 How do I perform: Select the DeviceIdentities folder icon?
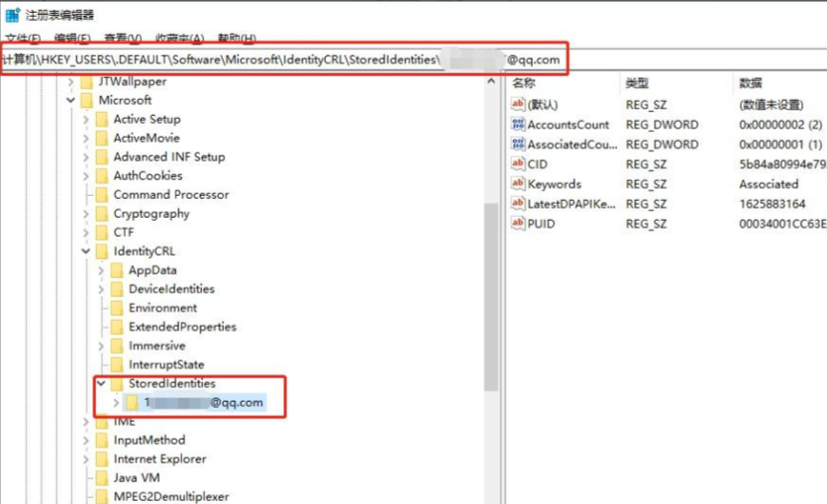click(117, 289)
